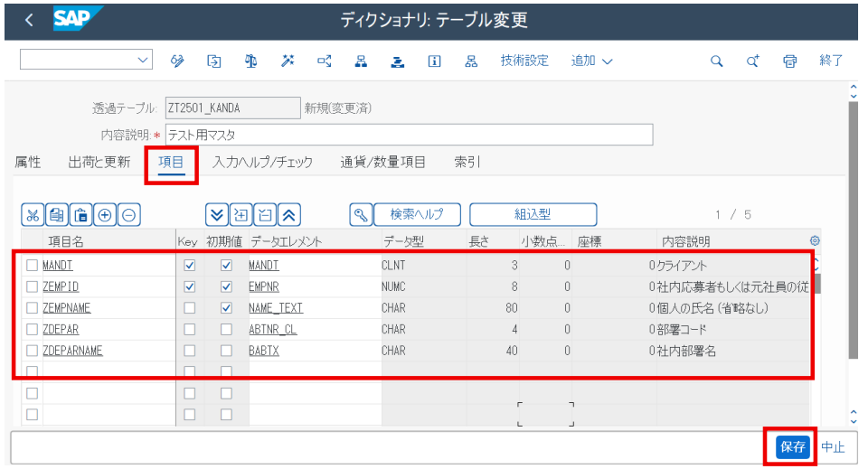Screen dimensions: 868x469
Task: Open the 項目 tab
Action: click(171, 162)
